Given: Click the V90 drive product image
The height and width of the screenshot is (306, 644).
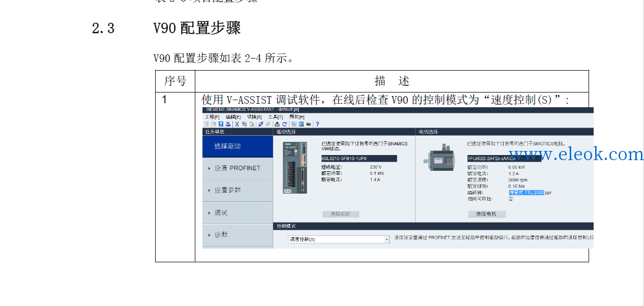Looking at the screenshot, I should (295, 167).
